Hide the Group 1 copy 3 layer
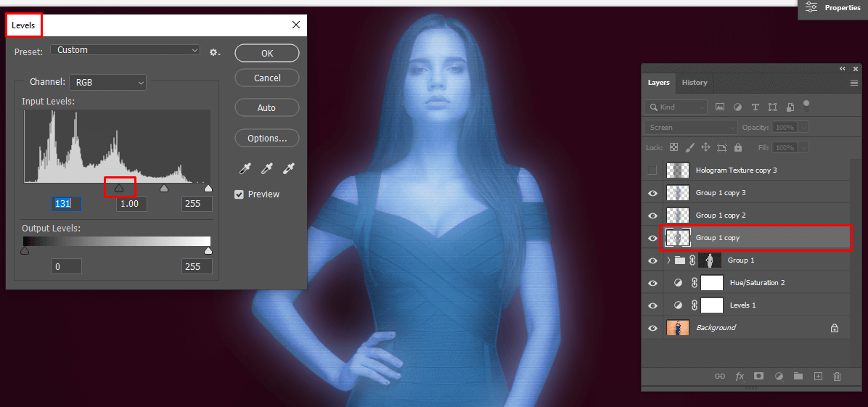 [x=652, y=193]
